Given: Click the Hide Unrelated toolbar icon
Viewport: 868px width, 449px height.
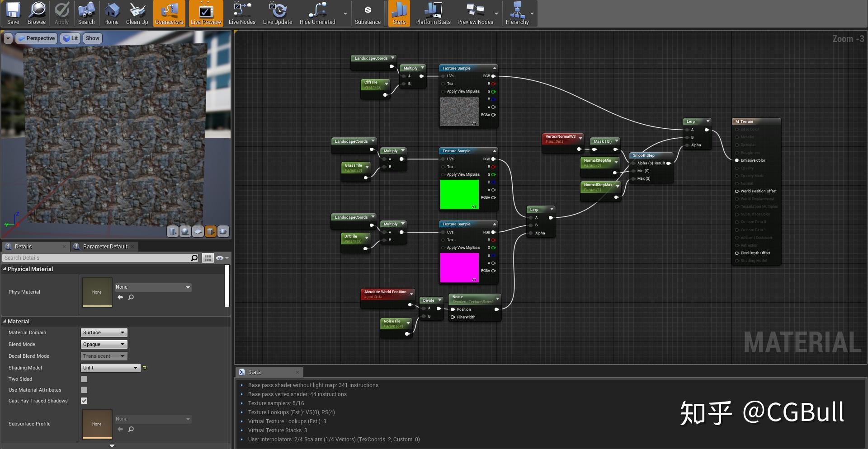Looking at the screenshot, I should 317,14.
